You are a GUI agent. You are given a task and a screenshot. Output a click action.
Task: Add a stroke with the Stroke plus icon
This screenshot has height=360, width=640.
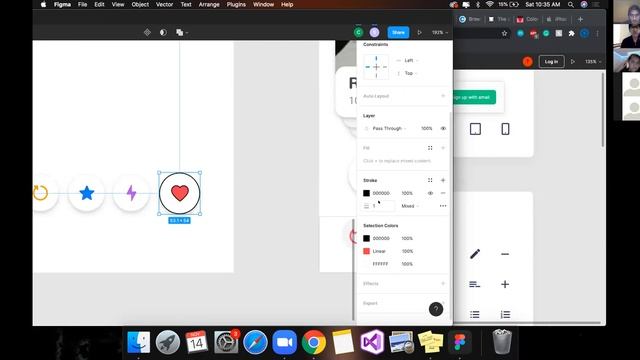pyautogui.click(x=443, y=180)
